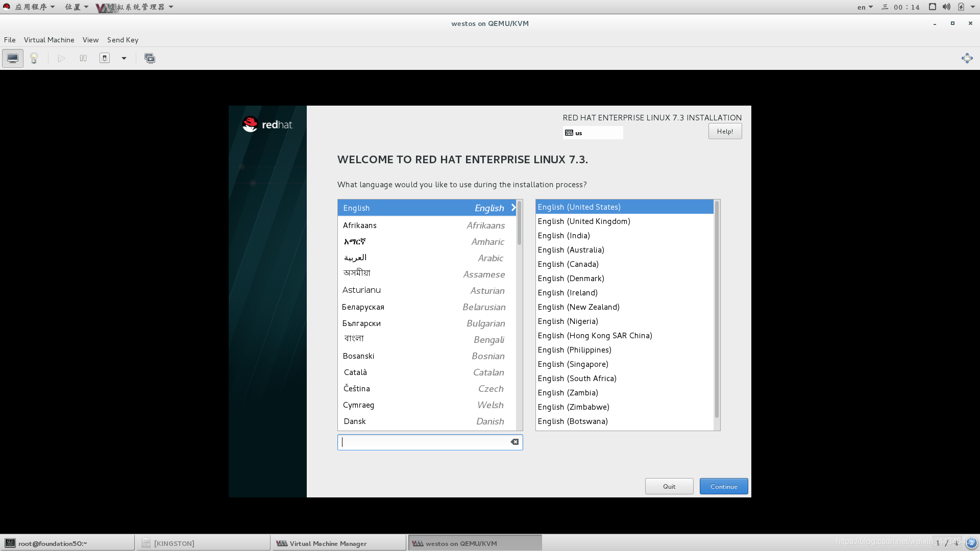
Task: Select Afrikaans language
Action: [x=427, y=225]
